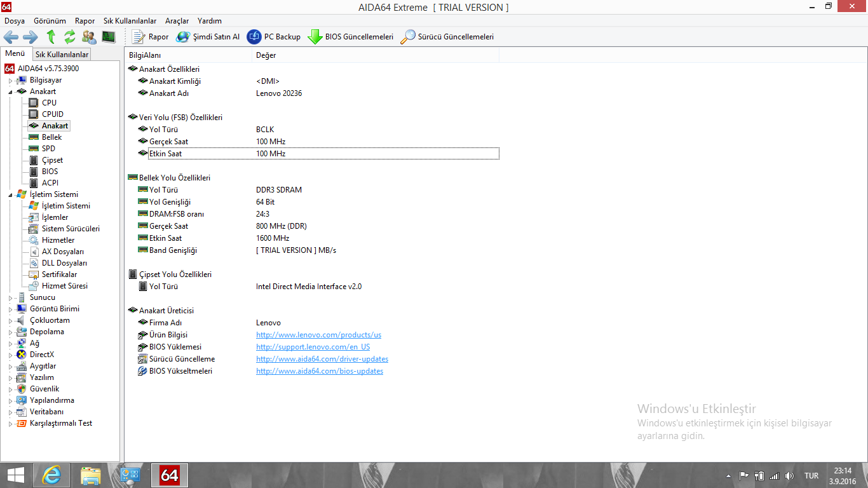The height and width of the screenshot is (488, 868).
Task: Open the Sık Kullanılanlar menu
Action: pyautogui.click(x=130, y=21)
